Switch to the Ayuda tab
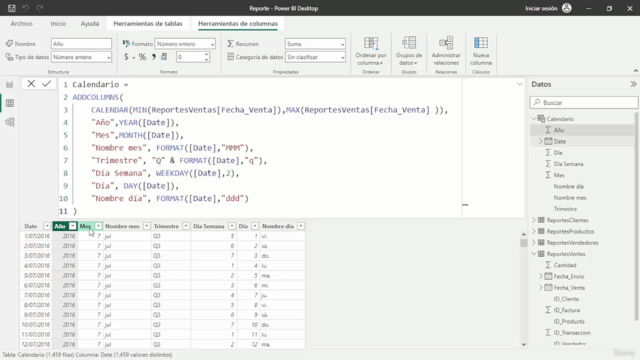This screenshot has height=360, width=640. click(90, 24)
